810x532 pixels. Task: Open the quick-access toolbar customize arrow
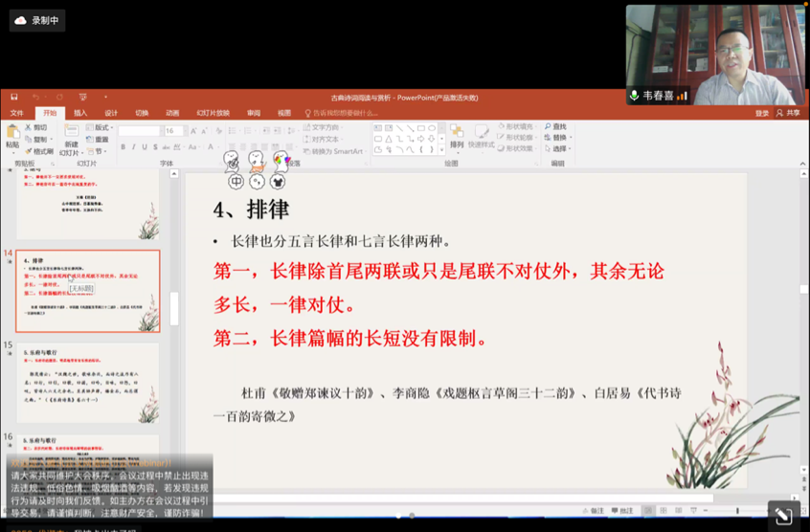[105, 97]
